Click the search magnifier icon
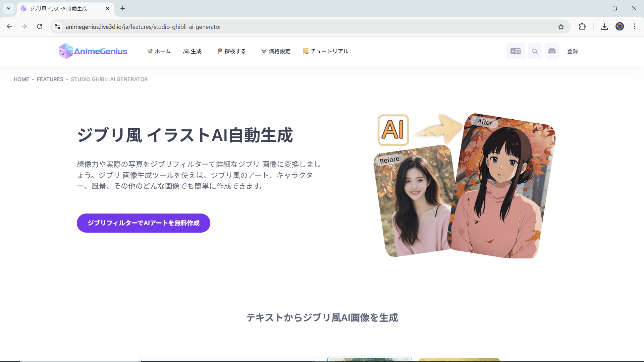644x362 pixels. coord(535,51)
